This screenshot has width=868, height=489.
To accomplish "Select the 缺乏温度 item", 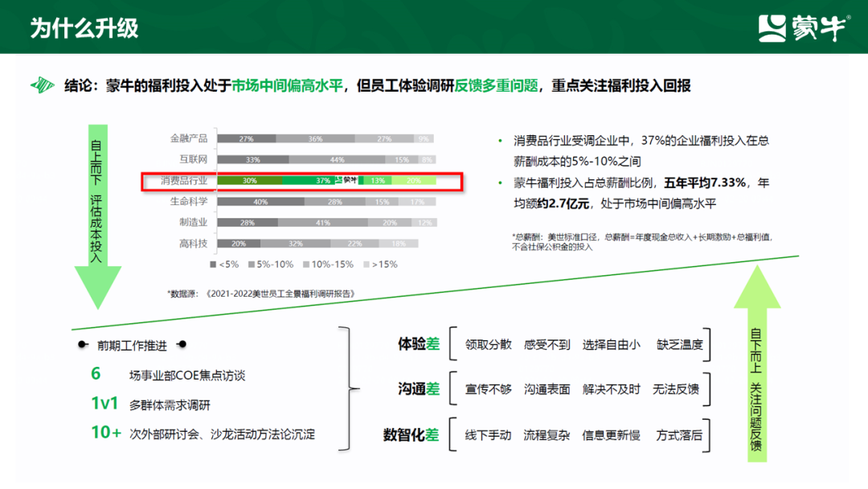I will click(x=679, y=344).
